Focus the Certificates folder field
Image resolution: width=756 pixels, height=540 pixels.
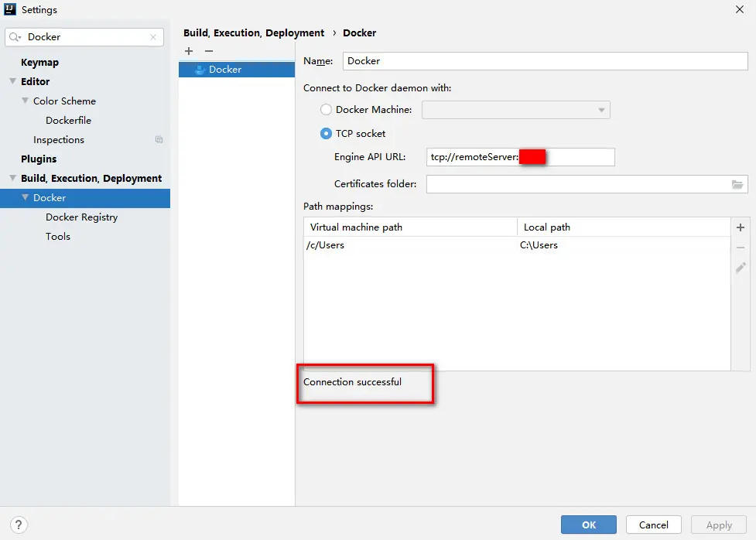(x=587, y=184)
